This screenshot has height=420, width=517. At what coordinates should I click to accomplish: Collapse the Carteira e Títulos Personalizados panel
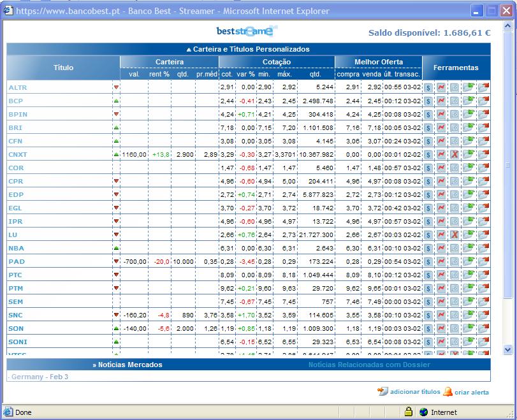tap(248, 49)
